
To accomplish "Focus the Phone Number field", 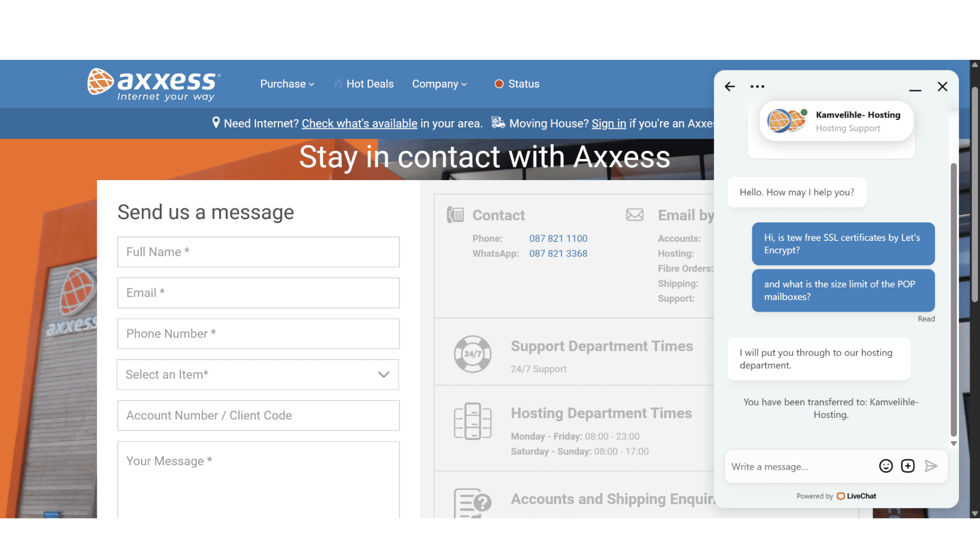I will [258, 334].
